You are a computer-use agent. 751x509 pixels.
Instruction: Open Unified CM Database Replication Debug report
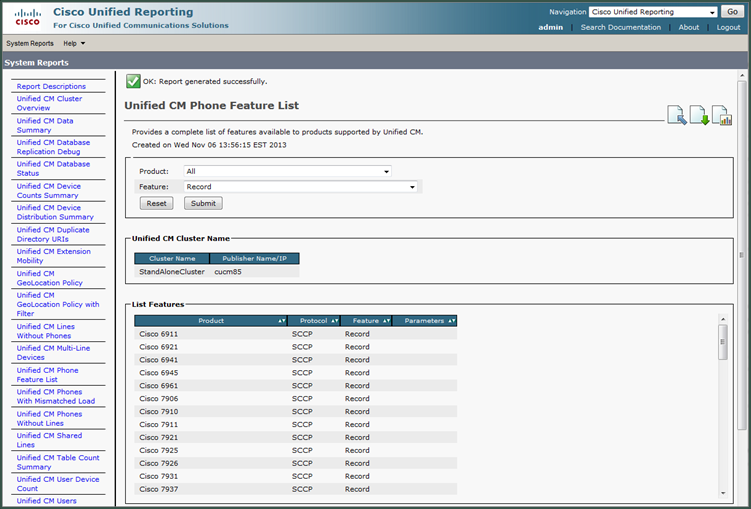[x=53, y=147]
